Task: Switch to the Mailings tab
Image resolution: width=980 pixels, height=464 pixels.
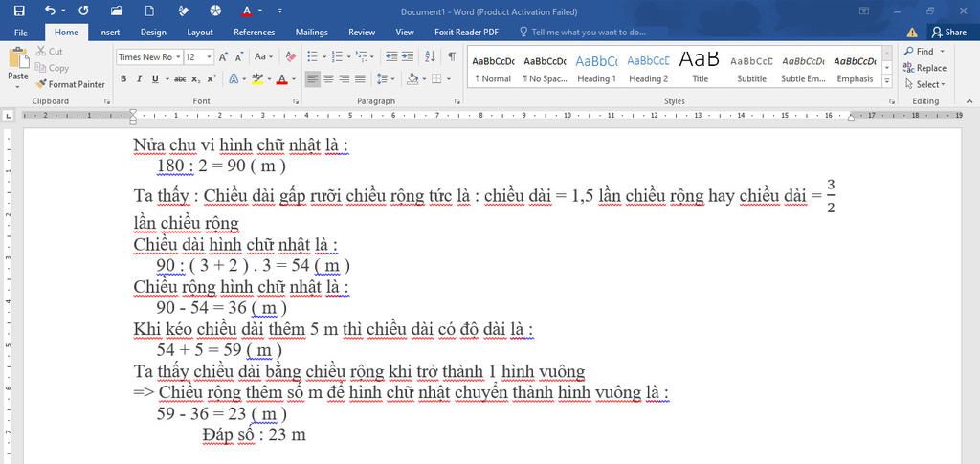Action: [311, 33]
